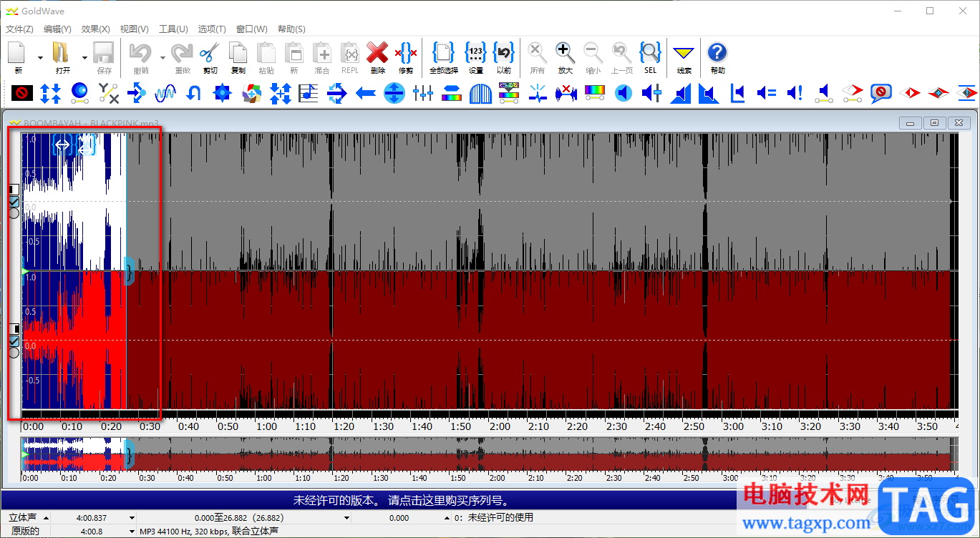
Task: Click the SEL zoom-to-selection icon
Action: 649,53
